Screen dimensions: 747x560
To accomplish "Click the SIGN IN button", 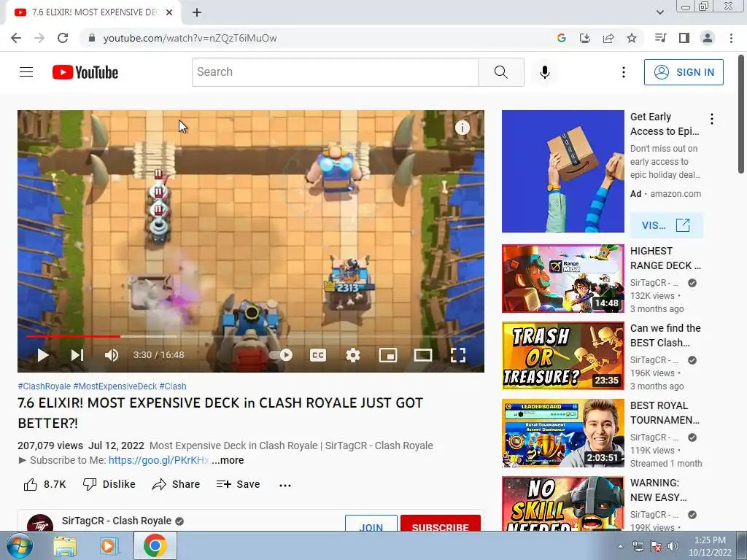I will [684, 72].
